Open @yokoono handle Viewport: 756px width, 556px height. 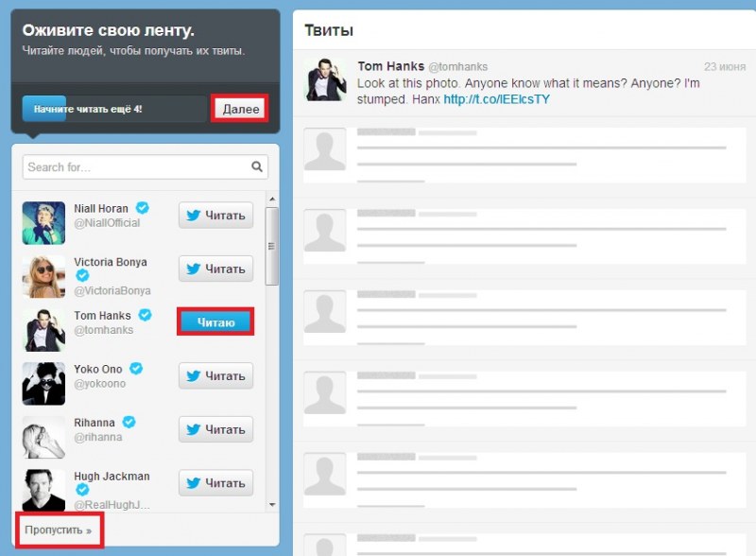[100, 384]
